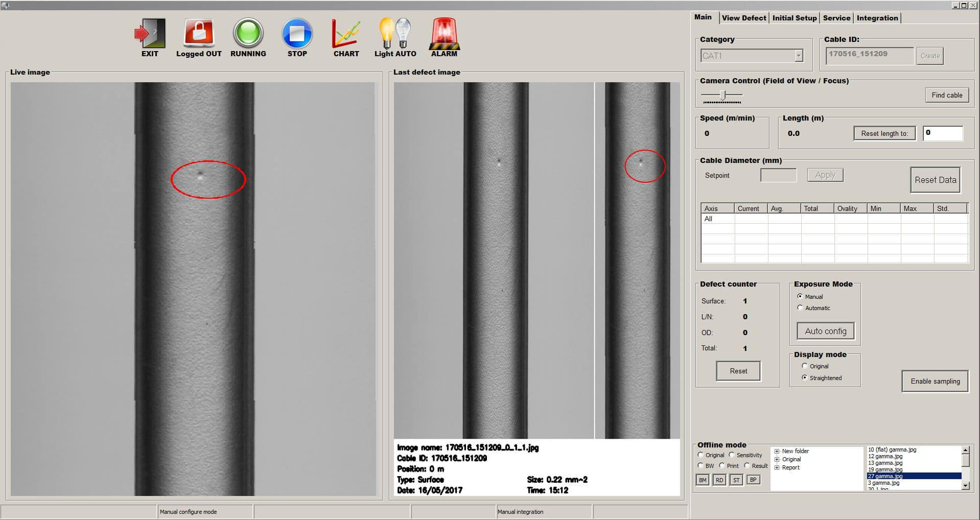This screenshot has width=980, height=520.
Task: Expand the New folder tree node
Action: 777,451
